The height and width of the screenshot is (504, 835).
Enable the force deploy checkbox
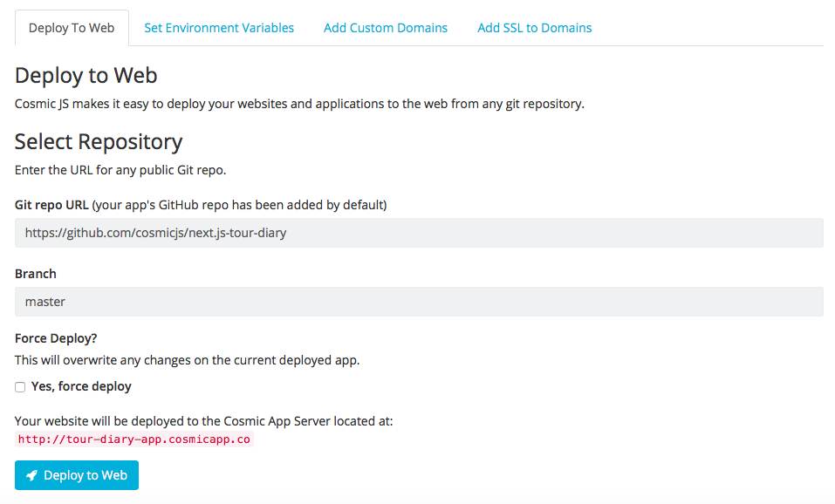coord(20,387)
